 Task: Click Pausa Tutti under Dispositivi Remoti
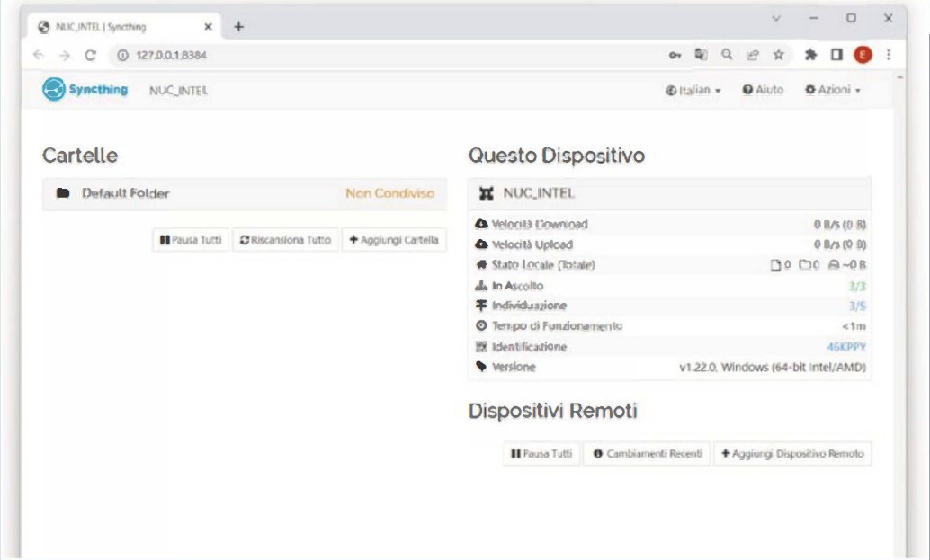point(541,453)
